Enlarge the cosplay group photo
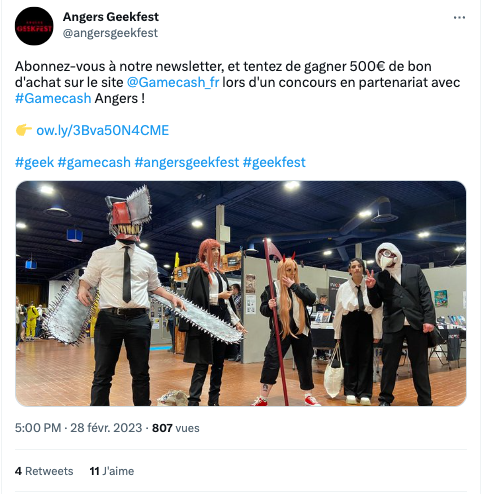481x494 pixels. point(241,293)
